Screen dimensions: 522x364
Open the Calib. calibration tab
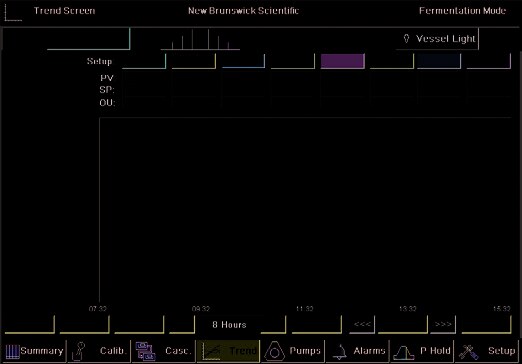point(99,351)
